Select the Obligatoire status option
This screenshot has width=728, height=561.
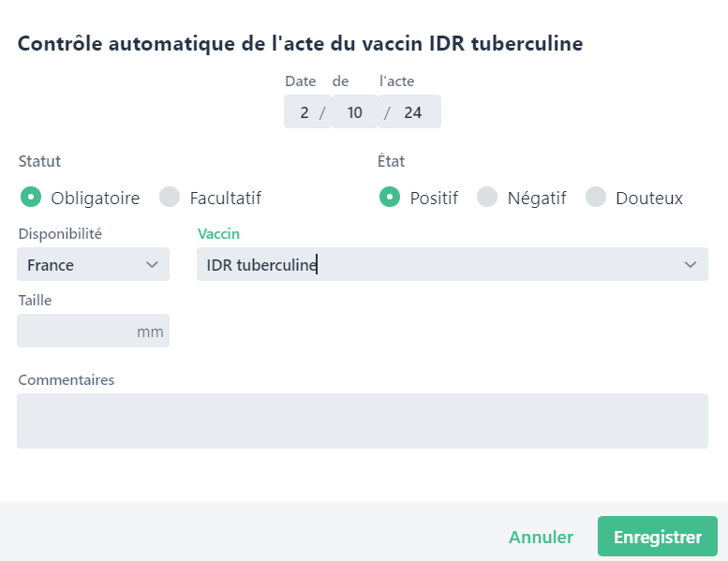tap(31, 198)
